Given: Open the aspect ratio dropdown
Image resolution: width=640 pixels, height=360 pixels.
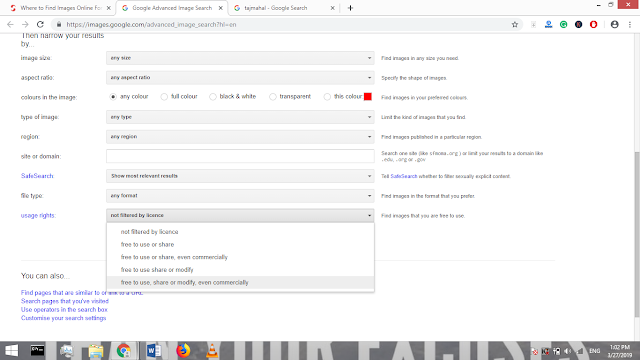Looking at the screenshot, I should pyautogui.click(x=240, y=78).
